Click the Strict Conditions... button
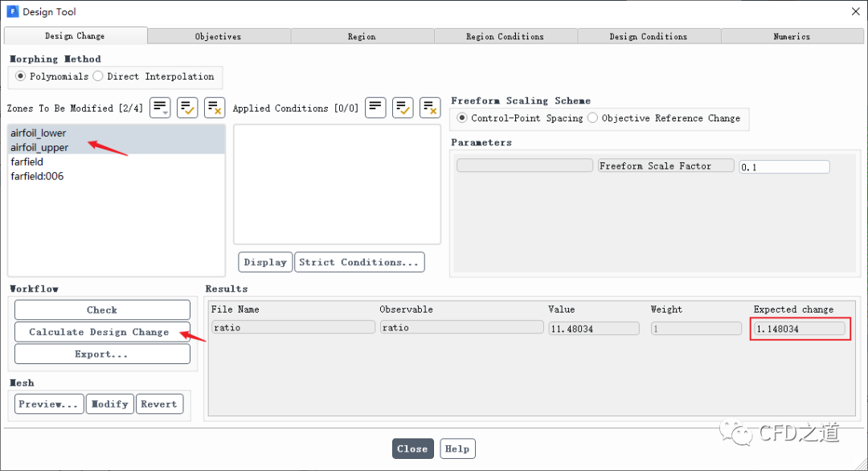The image size is (868, 471). [x=359, y=262]
